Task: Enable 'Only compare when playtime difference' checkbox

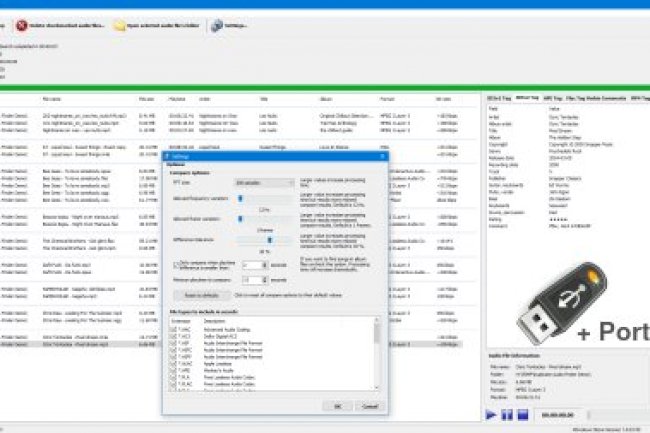Action: tap(176, 264)
